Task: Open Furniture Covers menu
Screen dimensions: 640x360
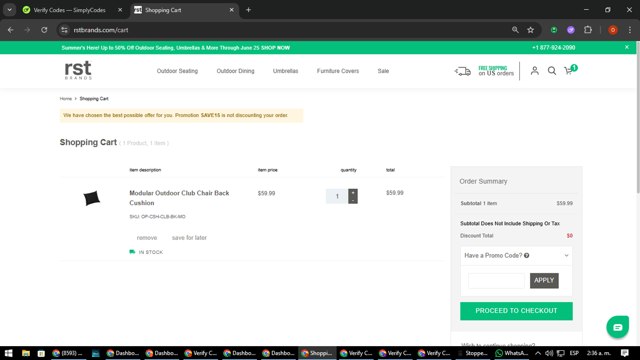Action: click(338, 71)
